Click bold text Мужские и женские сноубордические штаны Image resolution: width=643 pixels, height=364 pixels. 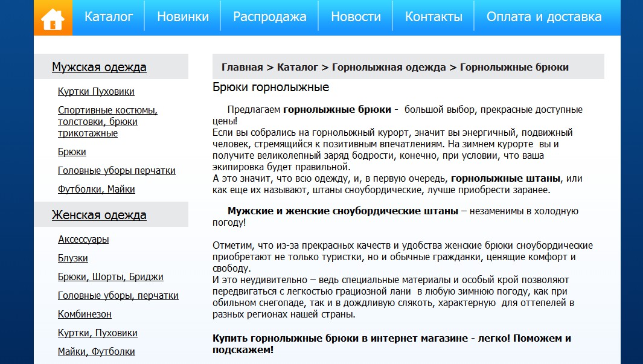click(x=343, y=211)
